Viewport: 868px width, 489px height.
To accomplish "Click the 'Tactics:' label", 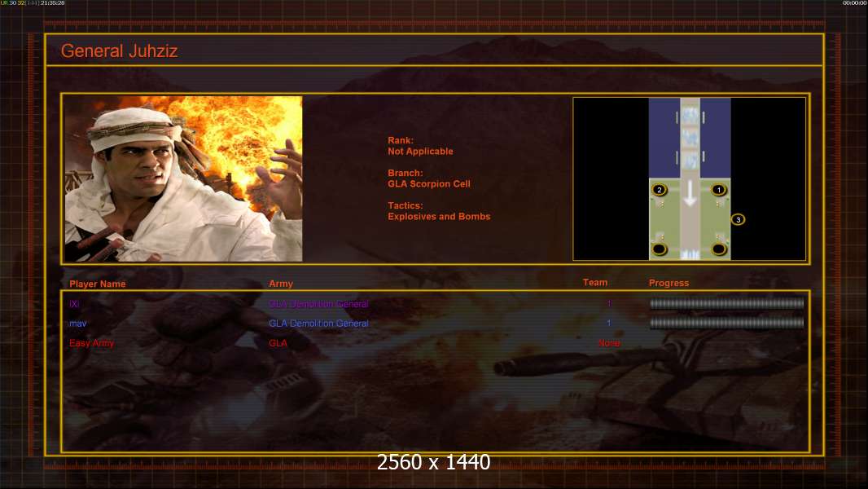I will (x=406, y=205).
